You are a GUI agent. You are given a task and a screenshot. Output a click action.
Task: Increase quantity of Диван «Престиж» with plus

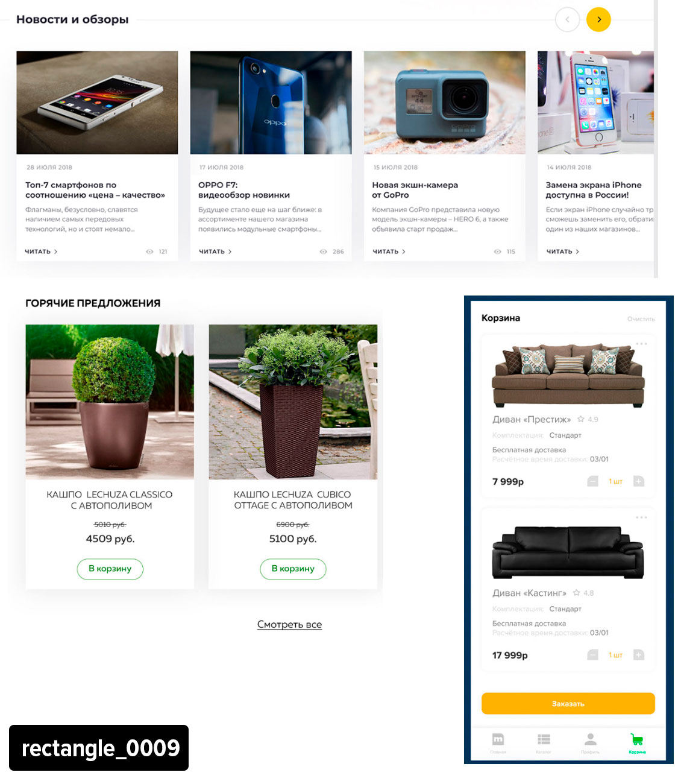point(639,481)
